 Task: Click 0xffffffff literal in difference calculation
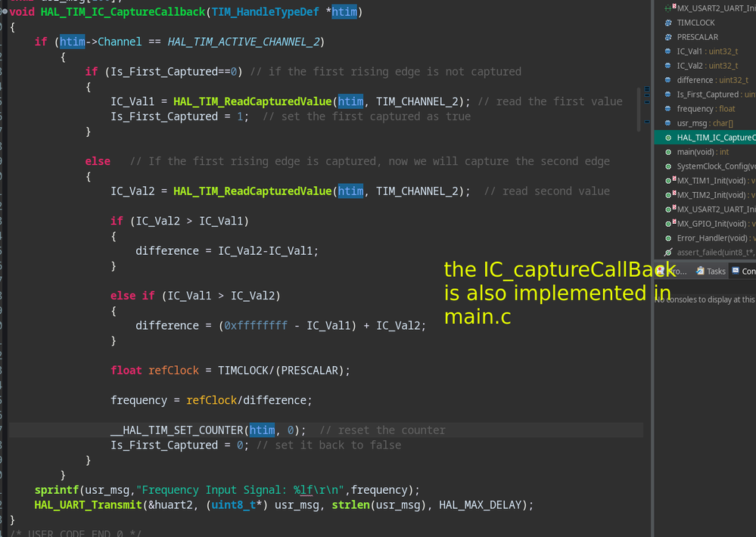click(x=256, y=326)
